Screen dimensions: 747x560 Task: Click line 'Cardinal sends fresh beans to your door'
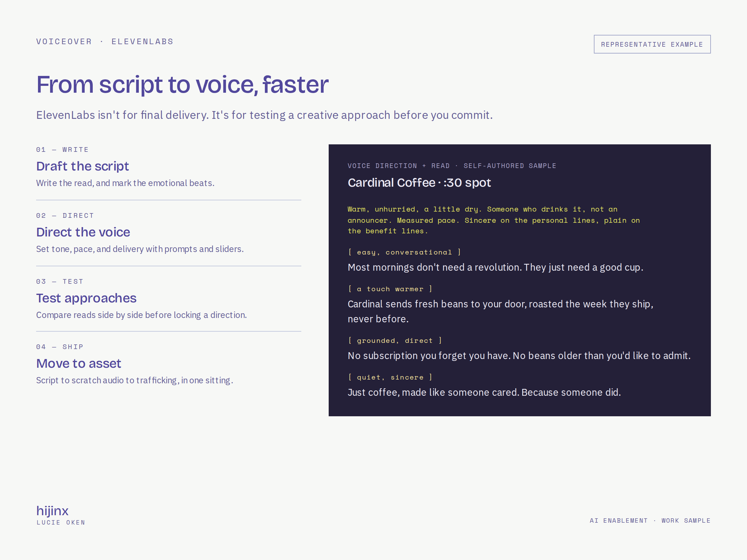pos(500,311)
